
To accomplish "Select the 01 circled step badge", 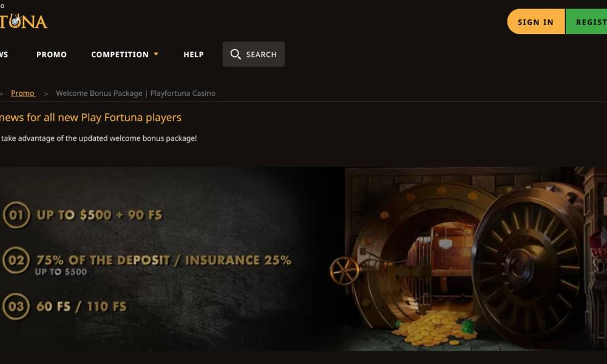I will pos(16,215).
